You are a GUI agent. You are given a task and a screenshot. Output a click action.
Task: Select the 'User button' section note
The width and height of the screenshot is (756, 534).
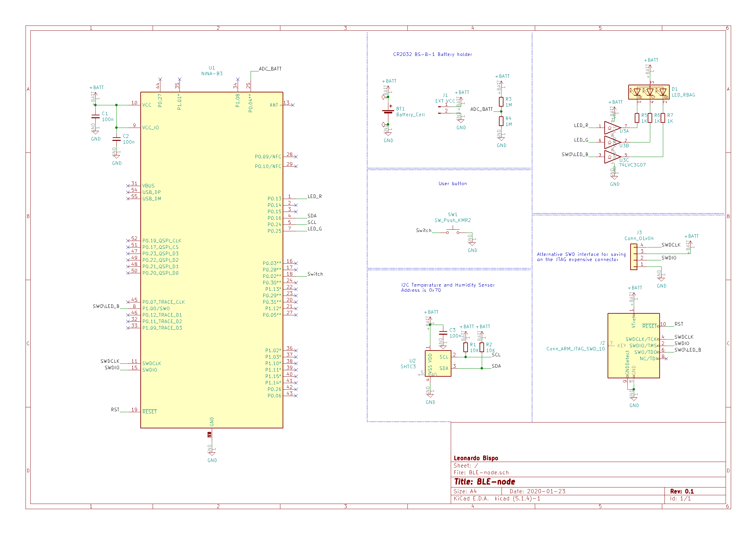452,183
